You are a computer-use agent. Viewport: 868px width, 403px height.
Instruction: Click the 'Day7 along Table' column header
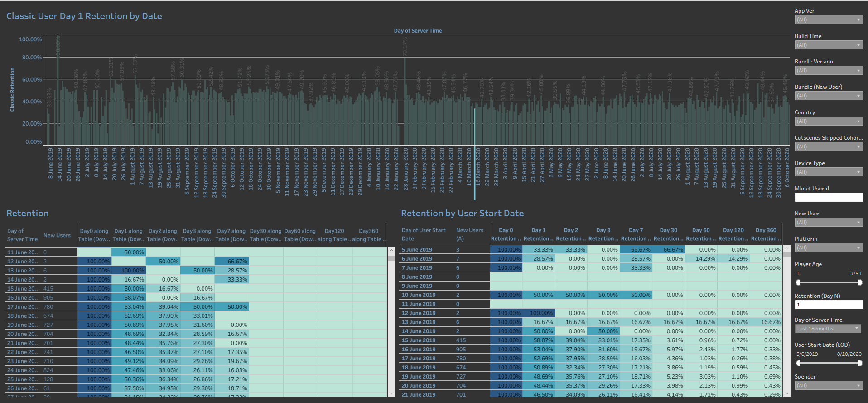(231, 235)
